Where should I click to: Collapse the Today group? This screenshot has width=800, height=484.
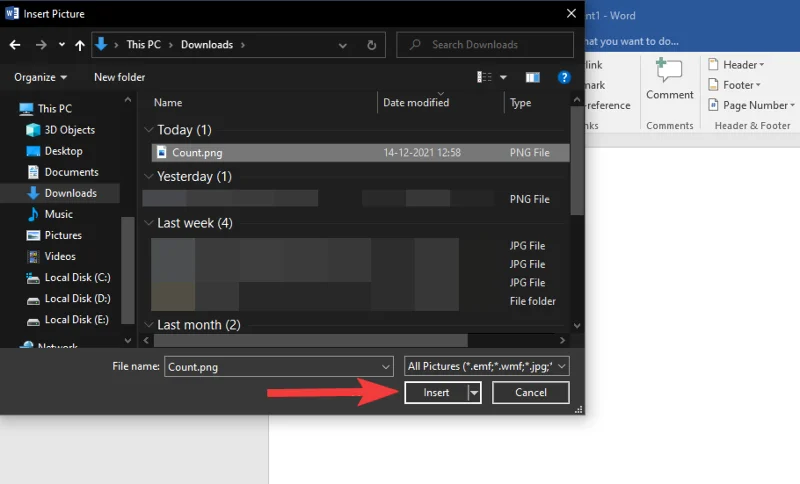pos(149,130)
